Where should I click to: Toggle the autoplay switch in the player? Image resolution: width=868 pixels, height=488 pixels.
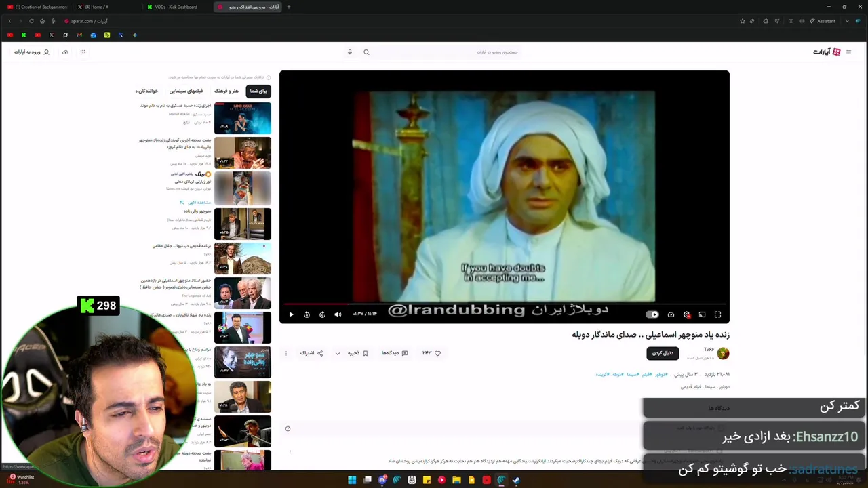tap(652, 314)
